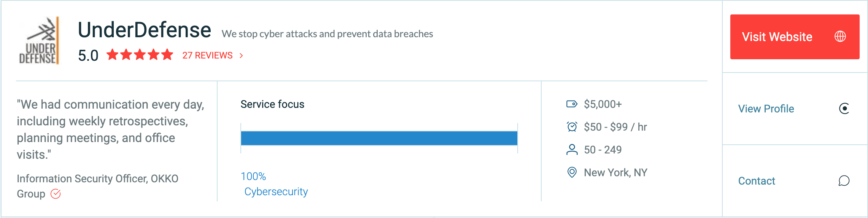Viewport: 868px width, 218px height.
Task: Select the Contact link
Action: (757, 181)
